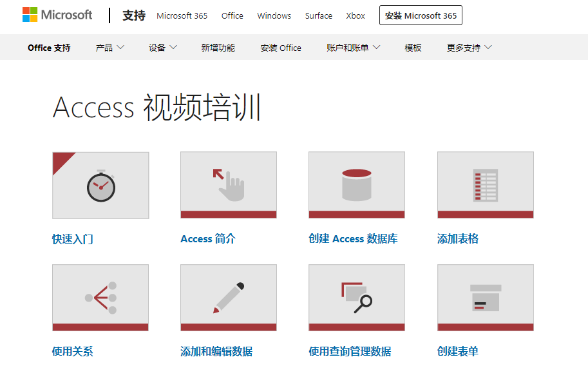Open the 新增功能 menu item
Image resolution: width=588 pixels, height=366 pixels.
click(x=218, y=48)
